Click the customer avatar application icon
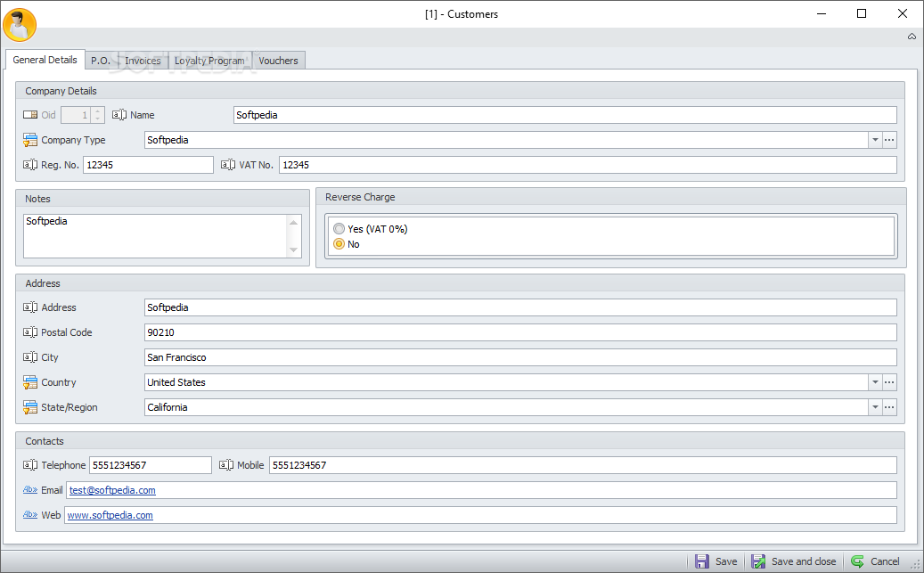The height and width of the screenshot is (573, 924). click(20, 25)
